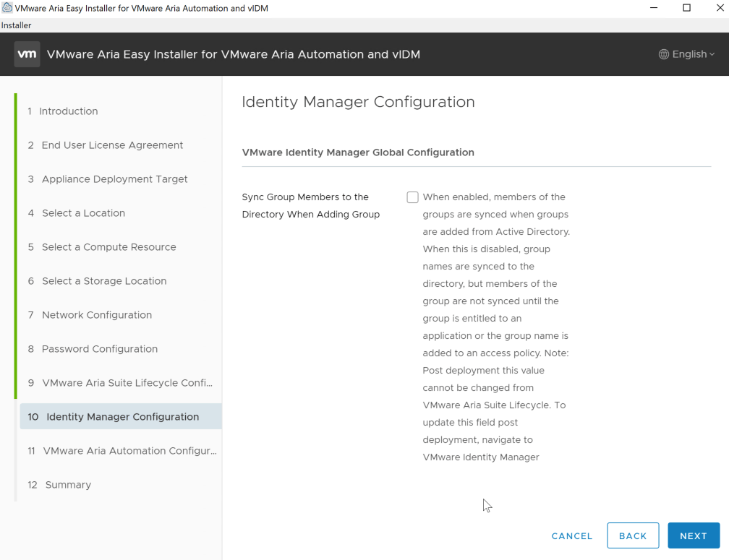The height and width of the screenshot is (560, 729).
Task: Enable Sync Group Members checkbox
Action: (412, 197)
